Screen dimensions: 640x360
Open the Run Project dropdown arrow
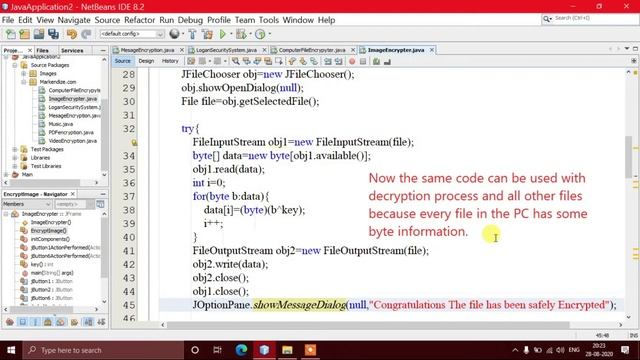point(231,34)
